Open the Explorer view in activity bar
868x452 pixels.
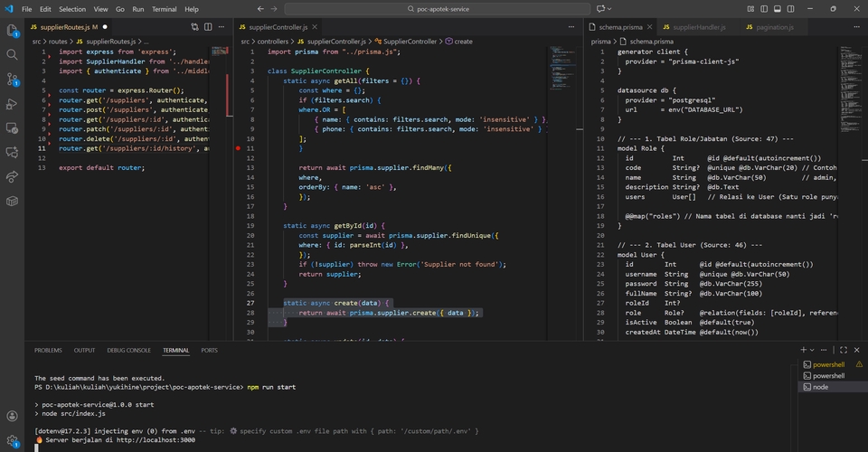click(12, 31)
